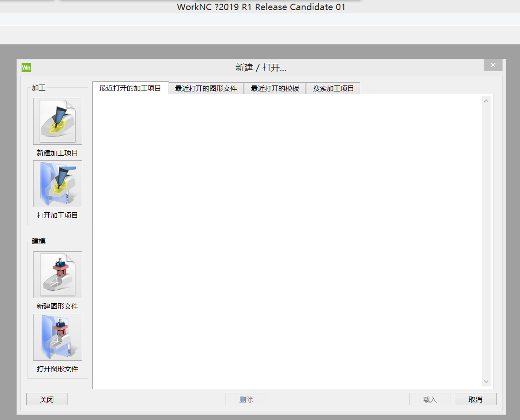
Task: Click the list scrollbar down arrow
Action: (486, 381)
